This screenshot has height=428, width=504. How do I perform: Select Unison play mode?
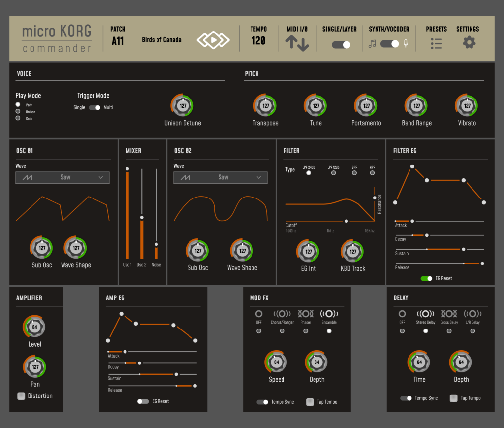click(x=18, y=111)
